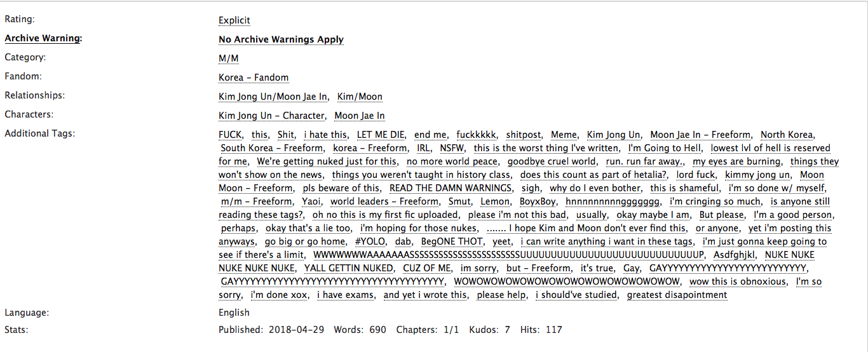Open the No Archive Warnings Apply tag

(x=281, y=39)
